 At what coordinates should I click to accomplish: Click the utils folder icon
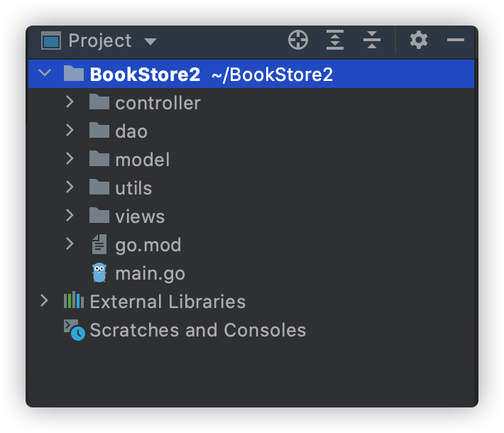click(99, 187)
